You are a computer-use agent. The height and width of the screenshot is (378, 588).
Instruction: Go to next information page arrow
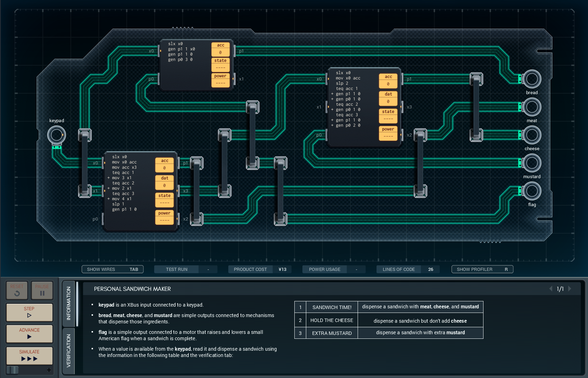[x=570, y=289]
